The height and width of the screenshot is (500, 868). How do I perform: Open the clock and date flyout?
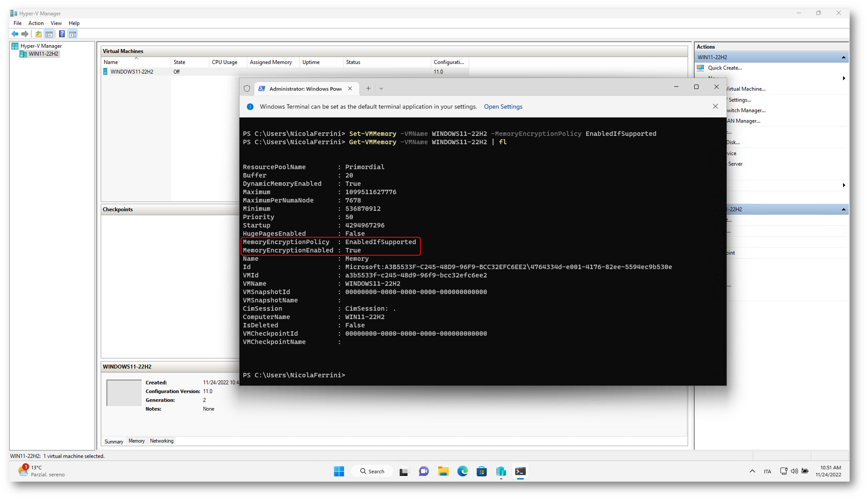click(x=829, y=471)
